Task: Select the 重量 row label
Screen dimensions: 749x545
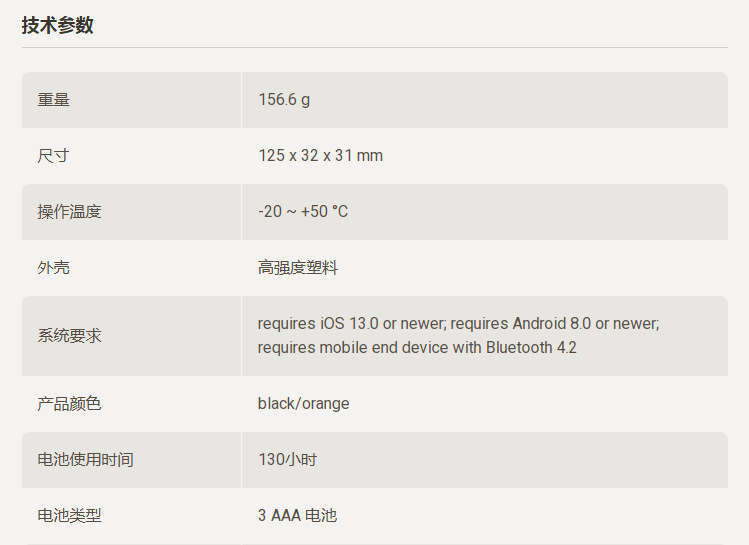Action: (x=54, y=100)
